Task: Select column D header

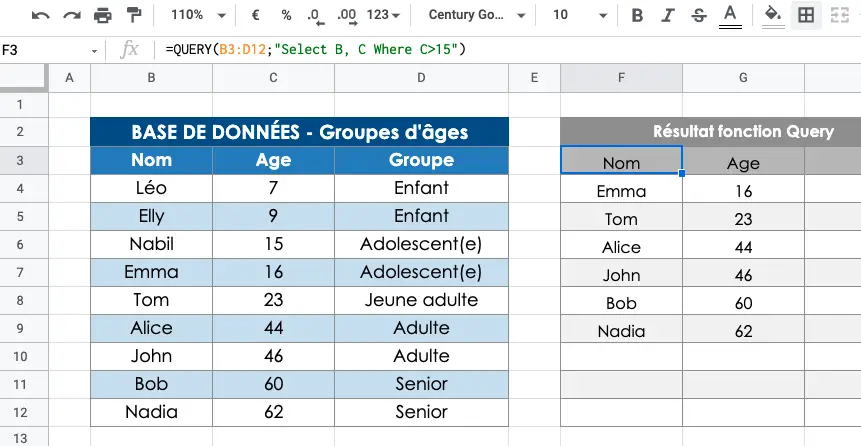Action: 421,78
